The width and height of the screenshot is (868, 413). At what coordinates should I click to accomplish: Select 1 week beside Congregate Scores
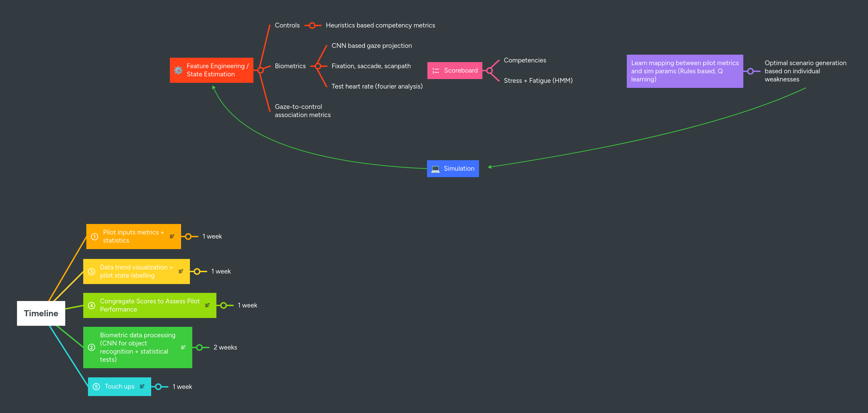click(247, 305)
